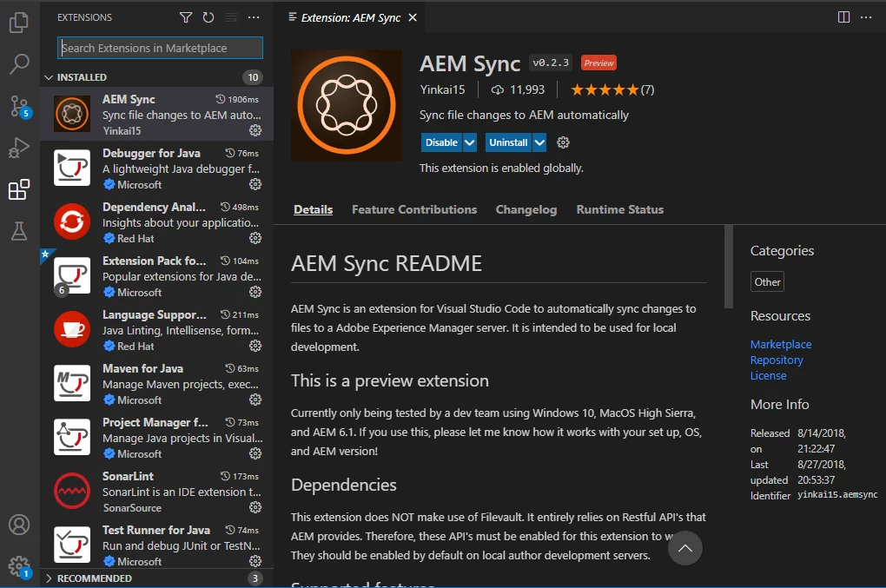The image size is (886, 588).
Task: Select Debugger for Java extension
Action: [156, 168]
